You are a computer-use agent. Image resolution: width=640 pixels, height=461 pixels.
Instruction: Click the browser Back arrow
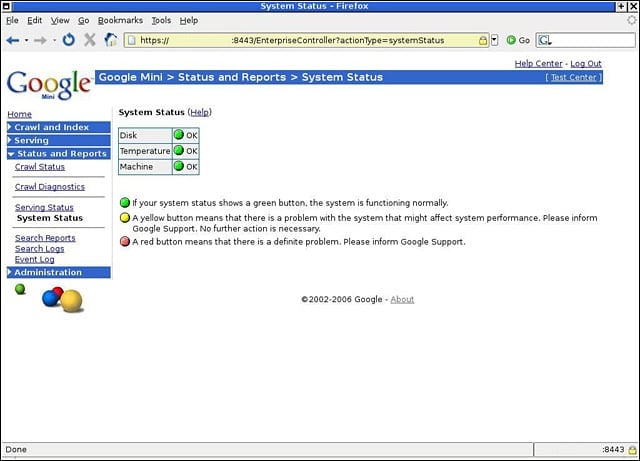point(13,40)
